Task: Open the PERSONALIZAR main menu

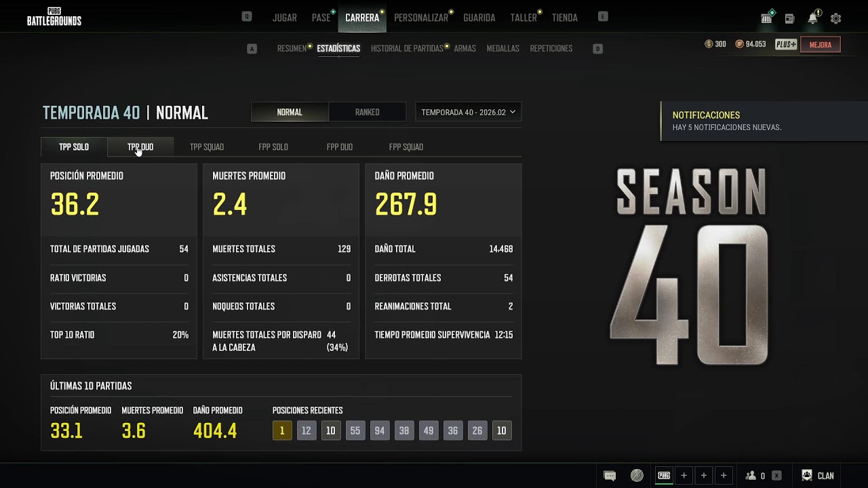Action: (x=421, y=18)
